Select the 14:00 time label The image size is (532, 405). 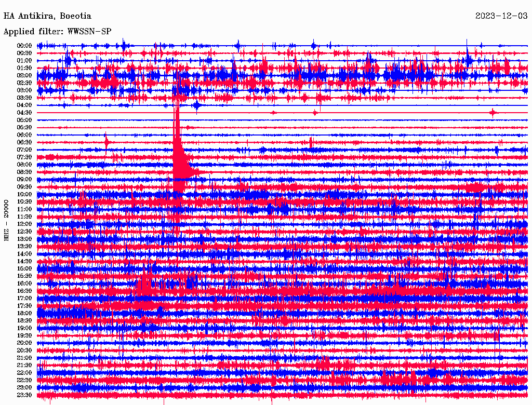pyautogui.click(x=24, y=254)
